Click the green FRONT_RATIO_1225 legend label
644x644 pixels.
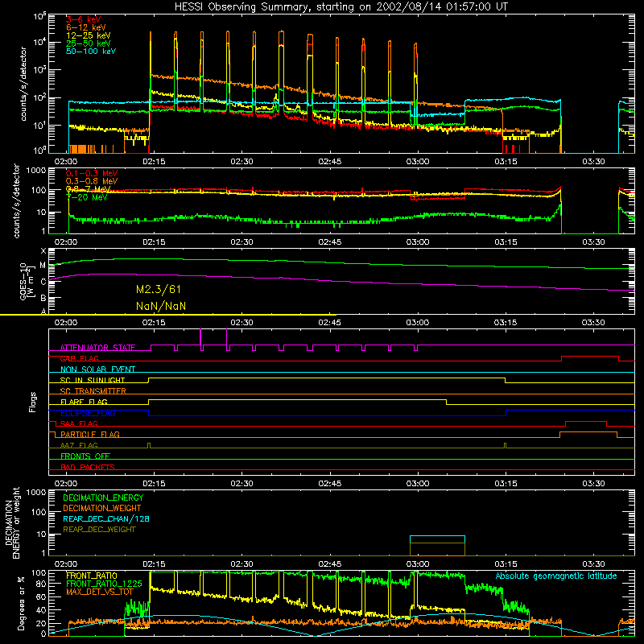104,584
